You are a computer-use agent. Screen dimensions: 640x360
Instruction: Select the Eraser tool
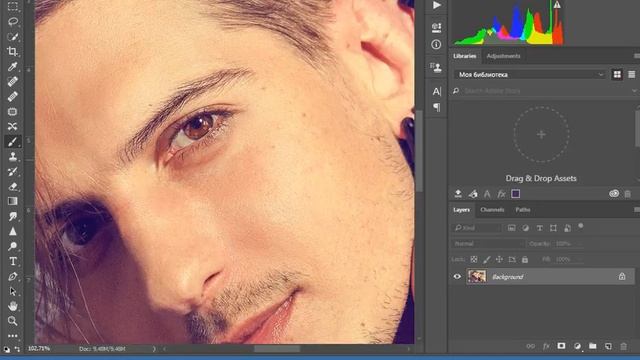(x=13, y=187)
